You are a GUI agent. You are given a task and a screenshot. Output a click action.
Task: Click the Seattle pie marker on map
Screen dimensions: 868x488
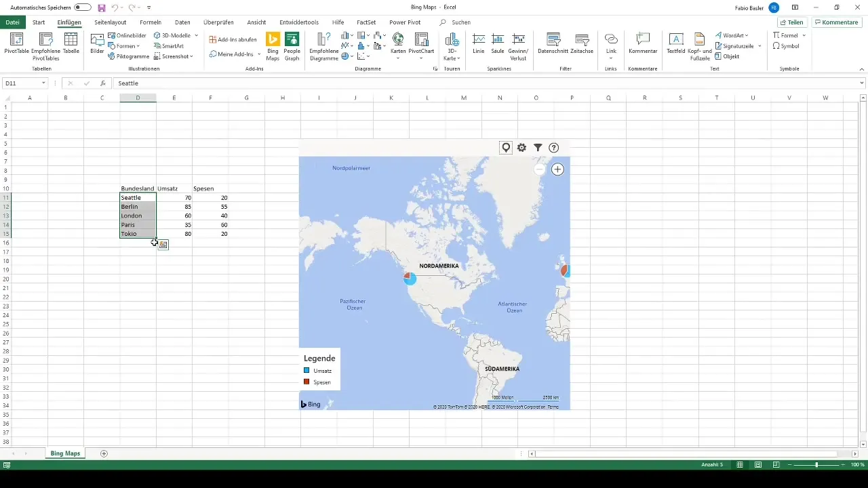pyautogui.click(x=410, y=278)
